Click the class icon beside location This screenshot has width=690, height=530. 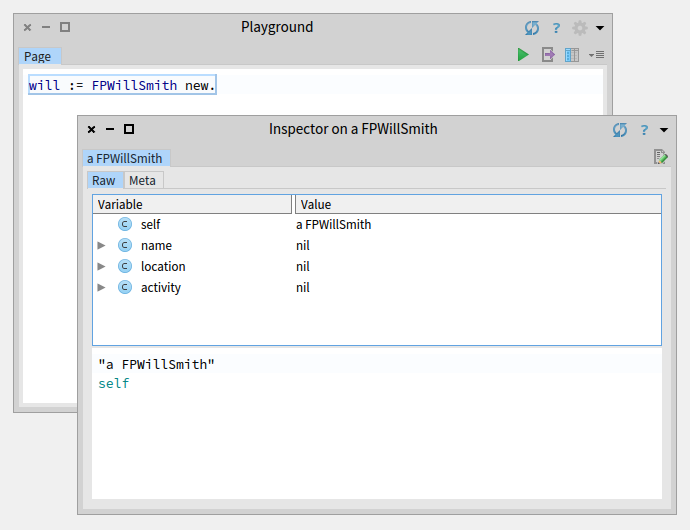(125, 266)
